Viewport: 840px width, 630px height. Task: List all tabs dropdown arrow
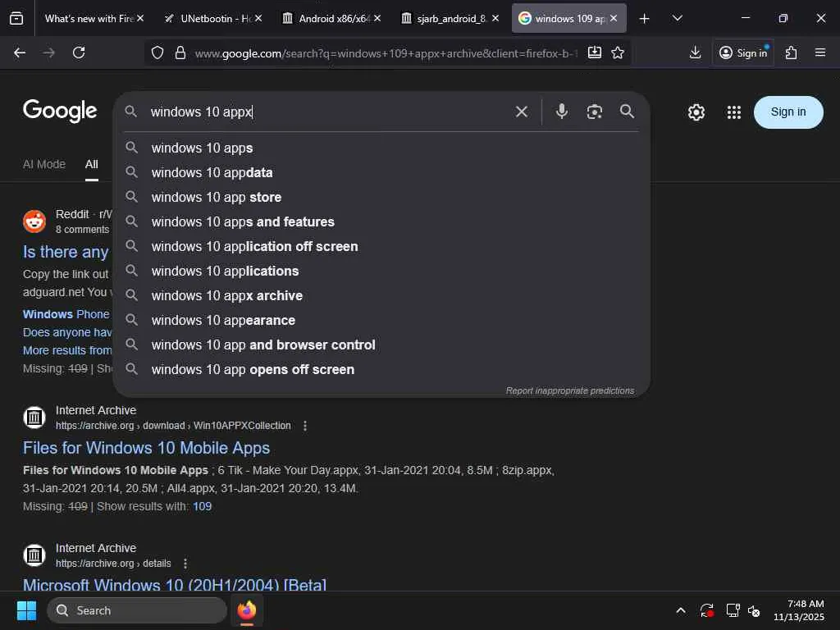pyautogui.click(x=677, y=18)
